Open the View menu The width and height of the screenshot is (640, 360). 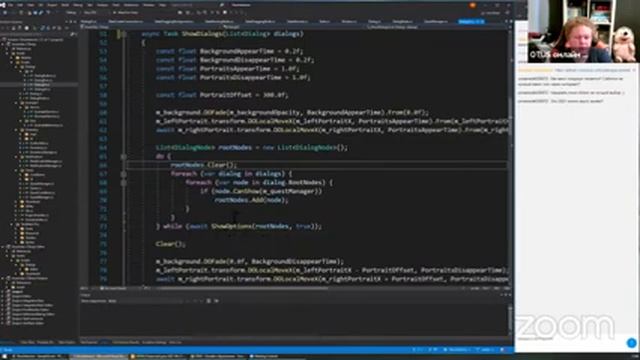(x=31, y=5)
